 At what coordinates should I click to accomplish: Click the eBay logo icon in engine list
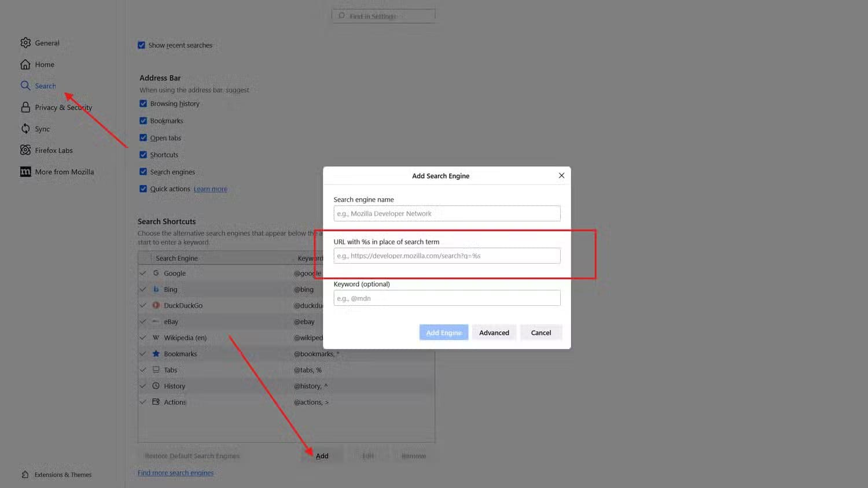click(156, 321)
